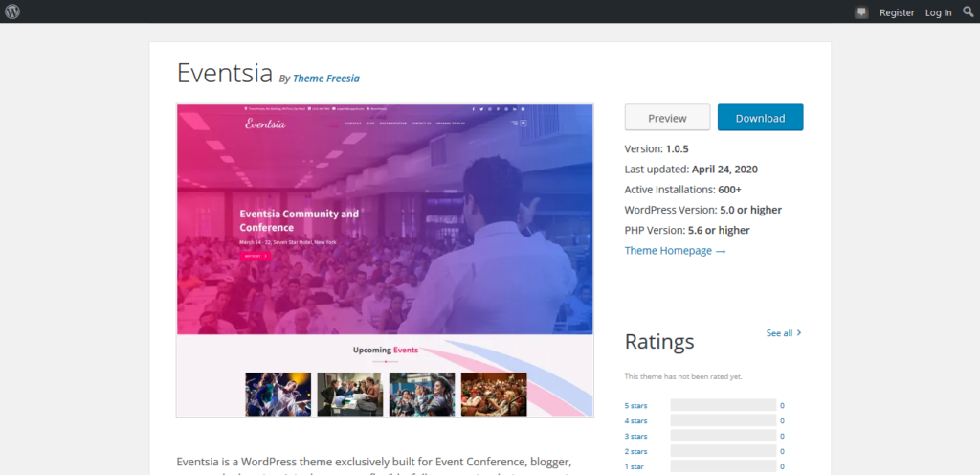Select the version 1.0.5 text
The width and height of the screenshot is (980, 475).
pos(657,148)
